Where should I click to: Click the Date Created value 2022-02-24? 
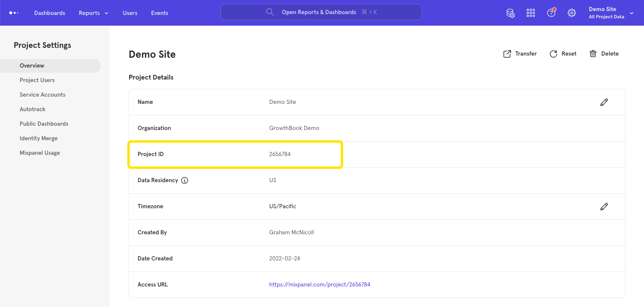pos(285,258)
